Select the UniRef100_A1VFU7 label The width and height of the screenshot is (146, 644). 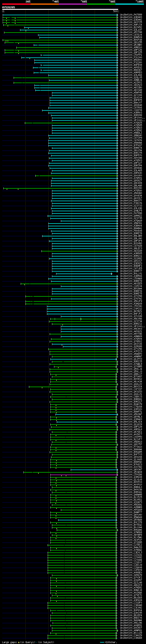131,540
